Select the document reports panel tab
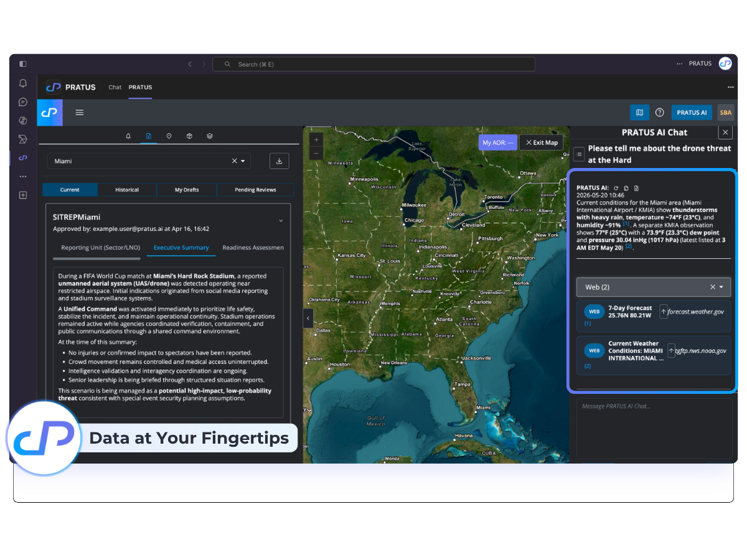747x560 pixels. [148, 136]
